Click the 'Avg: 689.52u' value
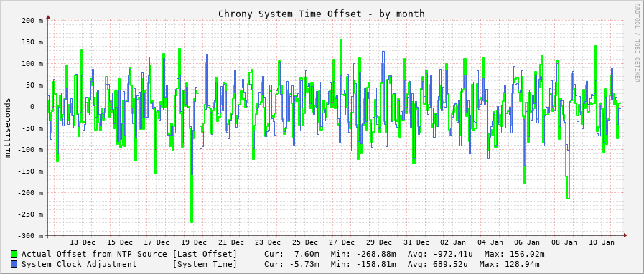The width and height of the screenshot is (644, 274). (438, 264)
